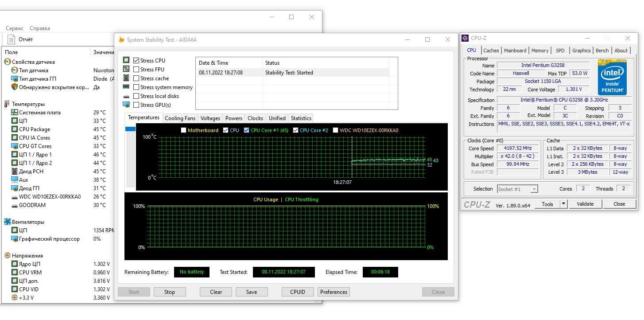
Task: Click Close button in CPU-Z footer
Action: tap(619, 204)
